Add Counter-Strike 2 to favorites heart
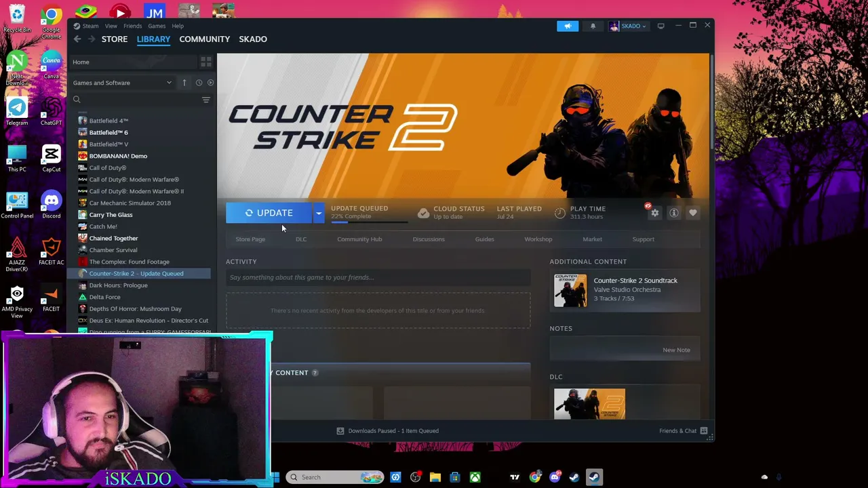The height and width of the screenshot is (488, 868). click(x=693, y=213)
